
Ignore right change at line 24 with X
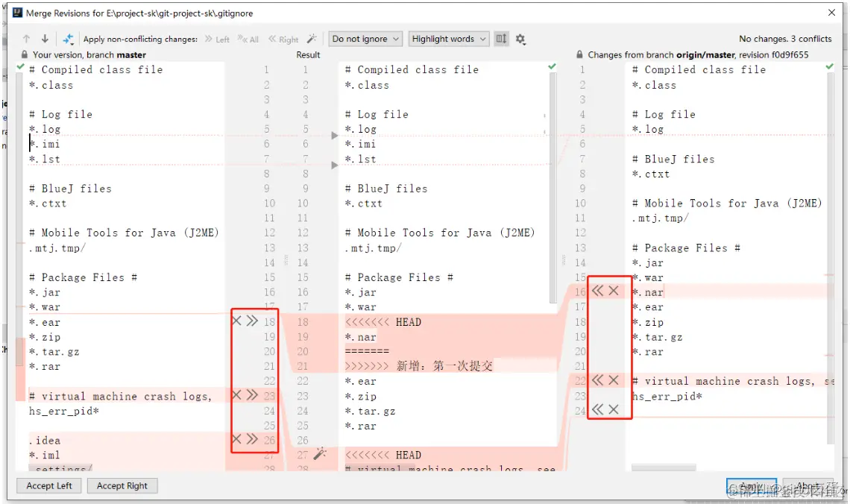click(x=614, y=409)
